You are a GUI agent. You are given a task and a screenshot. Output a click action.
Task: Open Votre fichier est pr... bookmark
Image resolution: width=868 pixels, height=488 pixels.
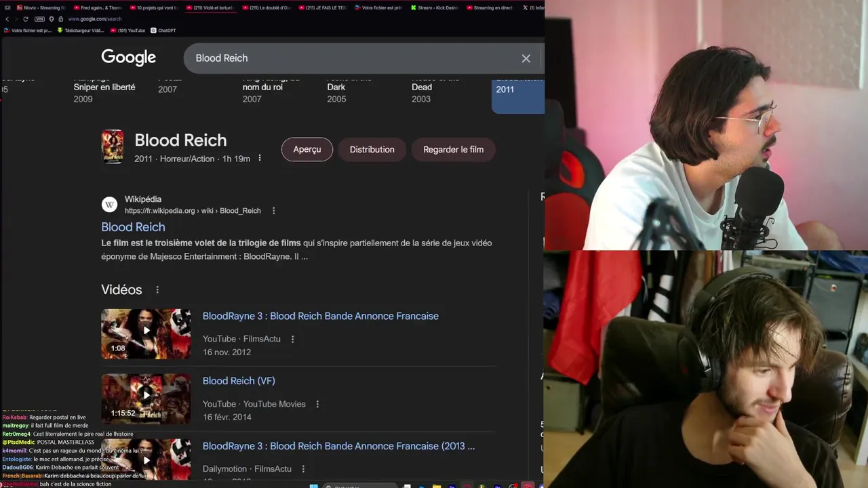28,30
